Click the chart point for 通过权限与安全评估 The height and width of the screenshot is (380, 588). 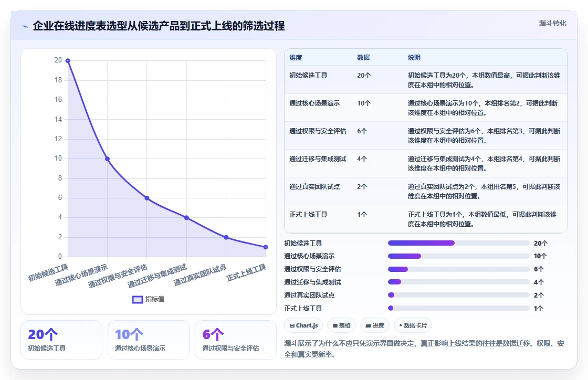147,198
